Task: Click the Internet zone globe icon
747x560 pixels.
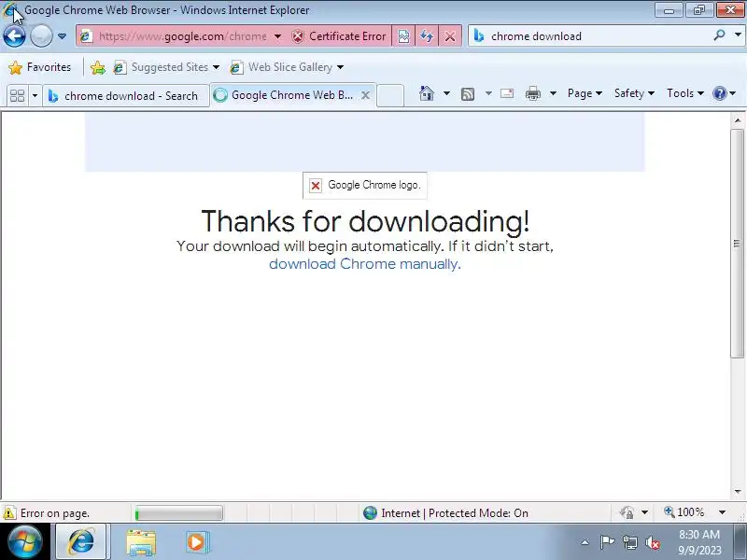Action: pyautogui.click(x=370, y=512)
